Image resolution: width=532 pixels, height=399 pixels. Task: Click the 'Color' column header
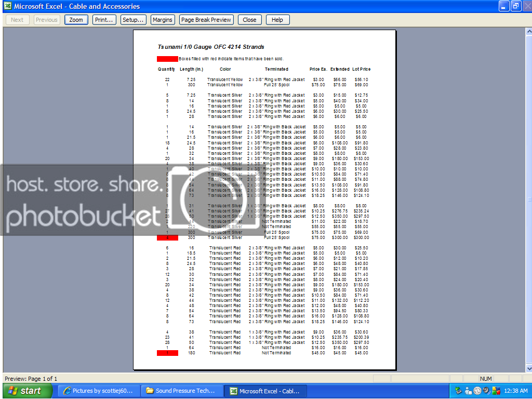point(225,69)
